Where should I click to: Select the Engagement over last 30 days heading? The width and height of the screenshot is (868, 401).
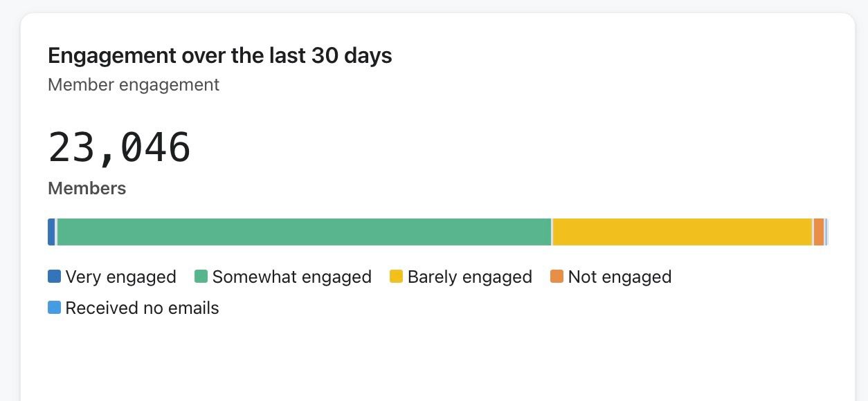tap(219, 55)
